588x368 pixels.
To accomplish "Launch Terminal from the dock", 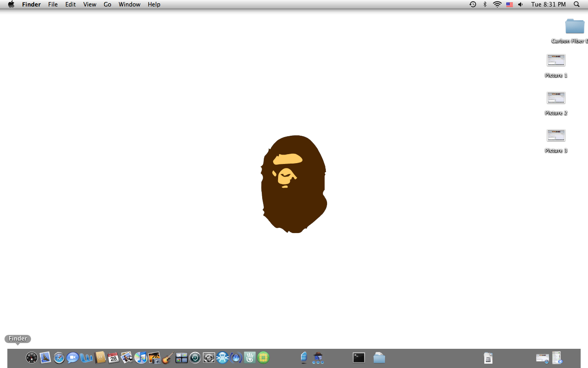I will coord(359,358).
